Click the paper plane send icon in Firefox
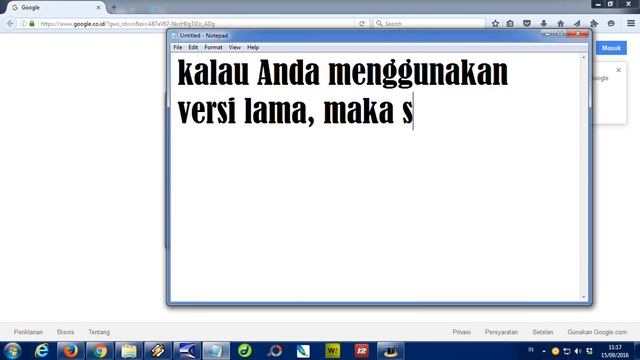Screen dimensions: 640x360 tap(577, 24)
